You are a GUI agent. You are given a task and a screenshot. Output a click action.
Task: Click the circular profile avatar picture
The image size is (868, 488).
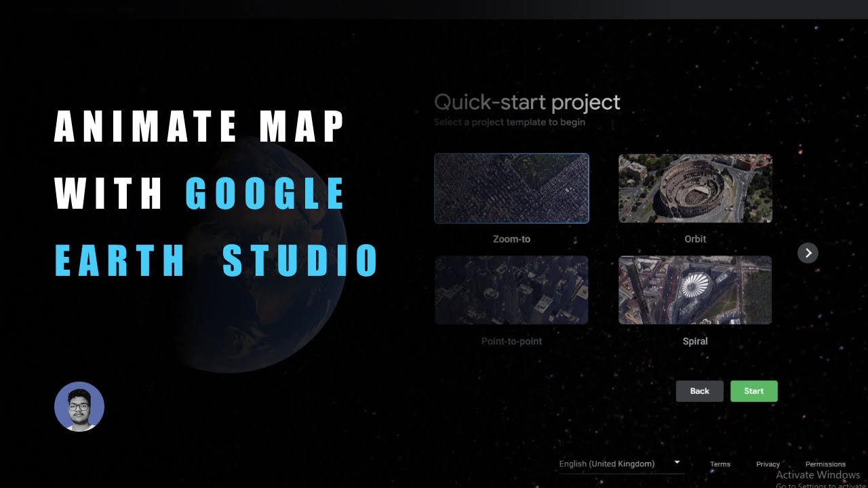point(79,407)
